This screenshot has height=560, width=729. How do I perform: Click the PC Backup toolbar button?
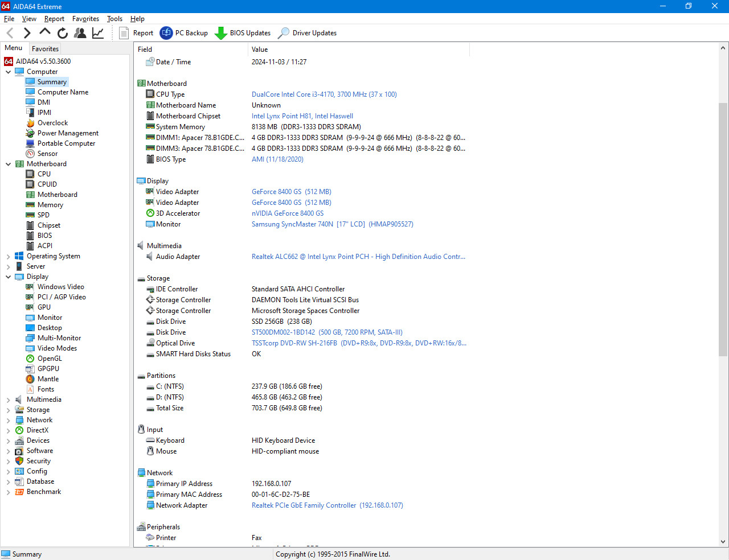pyautogui.click(x=184, y=33)
